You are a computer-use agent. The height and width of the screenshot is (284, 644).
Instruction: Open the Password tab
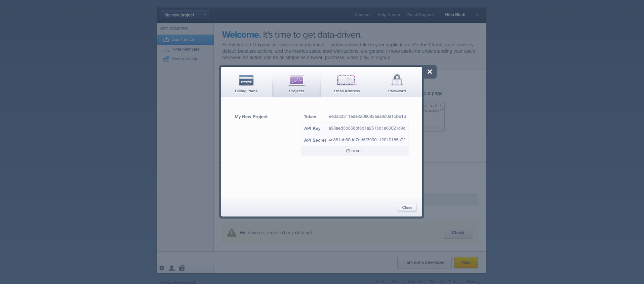pos(397,82)
